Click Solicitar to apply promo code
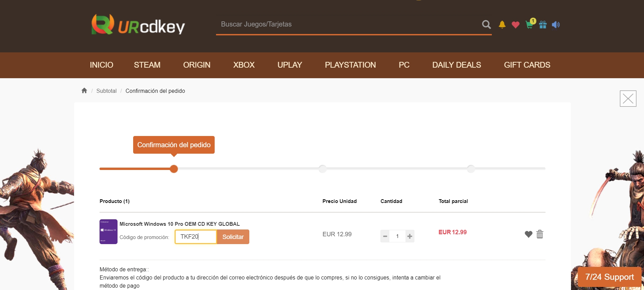644x290 pixels. click(233, 237)
